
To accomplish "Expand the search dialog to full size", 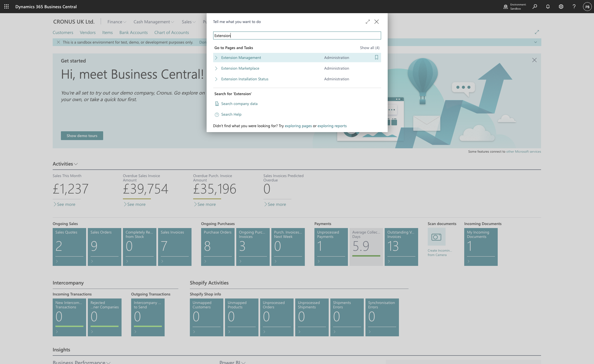I will point(368,22).
